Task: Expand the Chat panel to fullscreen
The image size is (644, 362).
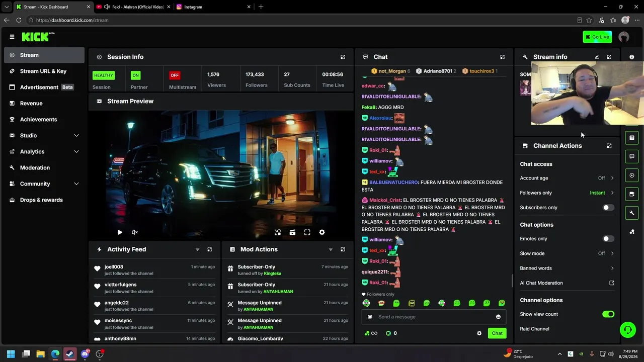Action: coord(502,57)
